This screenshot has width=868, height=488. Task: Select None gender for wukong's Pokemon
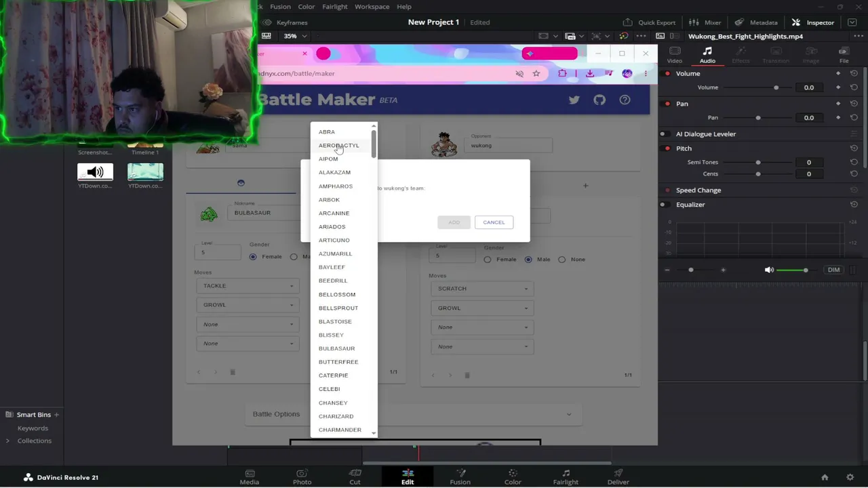[561, 260]
